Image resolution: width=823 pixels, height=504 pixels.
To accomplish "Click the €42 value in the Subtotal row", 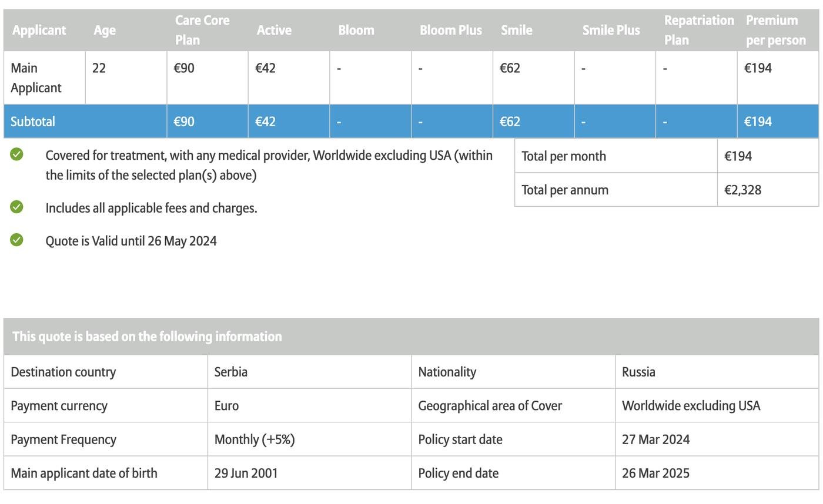I will click(265, 122).
